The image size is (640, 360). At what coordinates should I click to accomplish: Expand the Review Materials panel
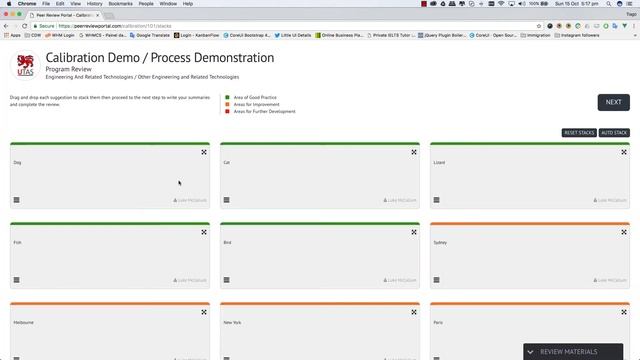(x=573, y=352)
